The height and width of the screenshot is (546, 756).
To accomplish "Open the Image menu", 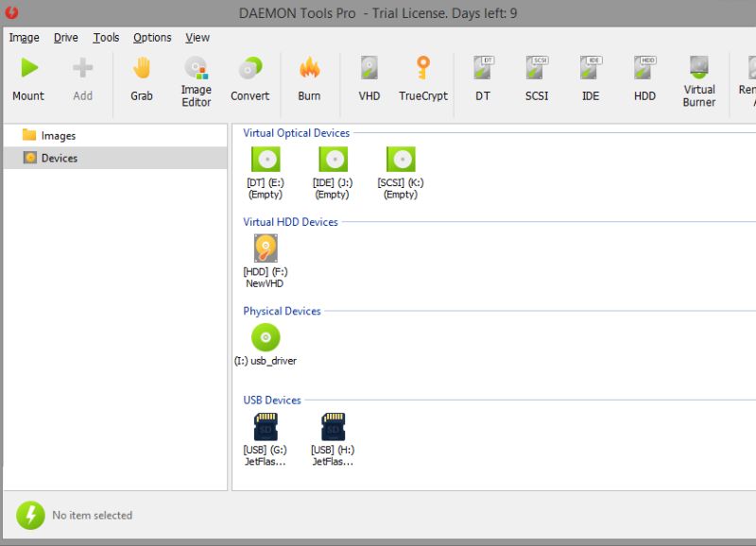I will (24, 38).
